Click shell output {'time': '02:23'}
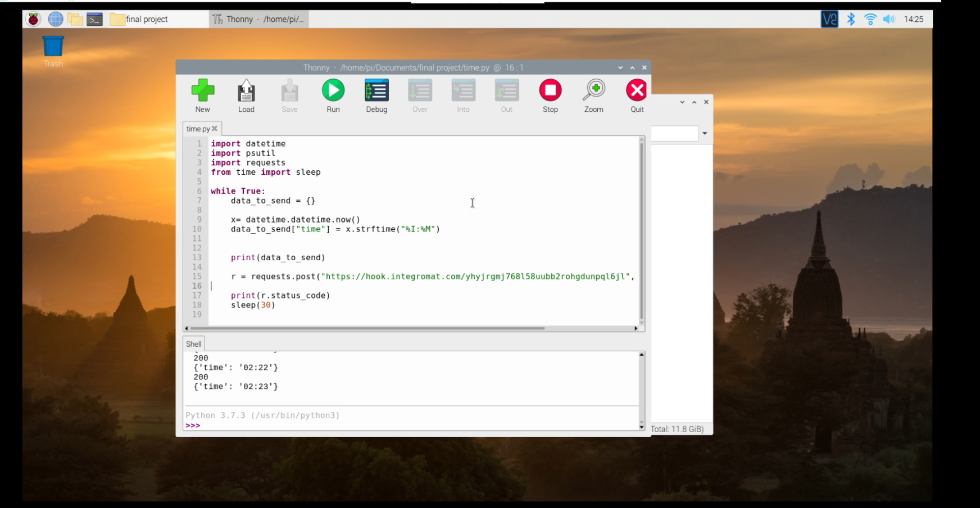The height and width of the screenshot is (508, 980). coord(236,387)
